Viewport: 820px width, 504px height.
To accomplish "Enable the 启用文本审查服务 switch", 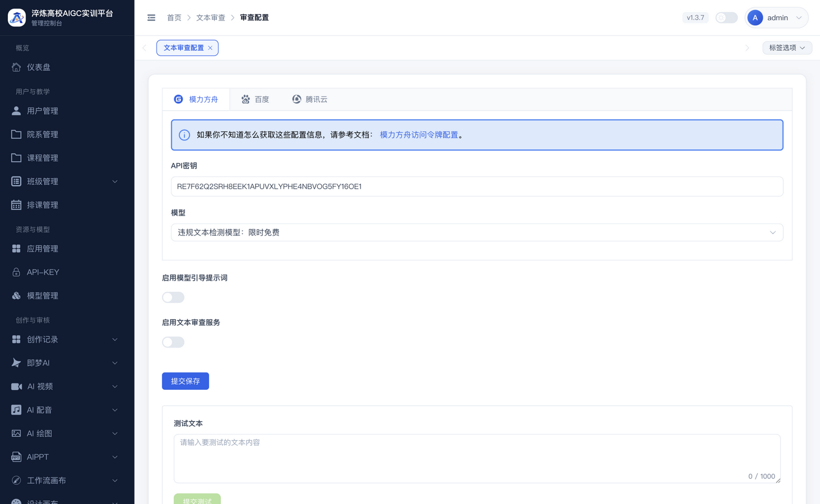I will click(x=173, y=342).
